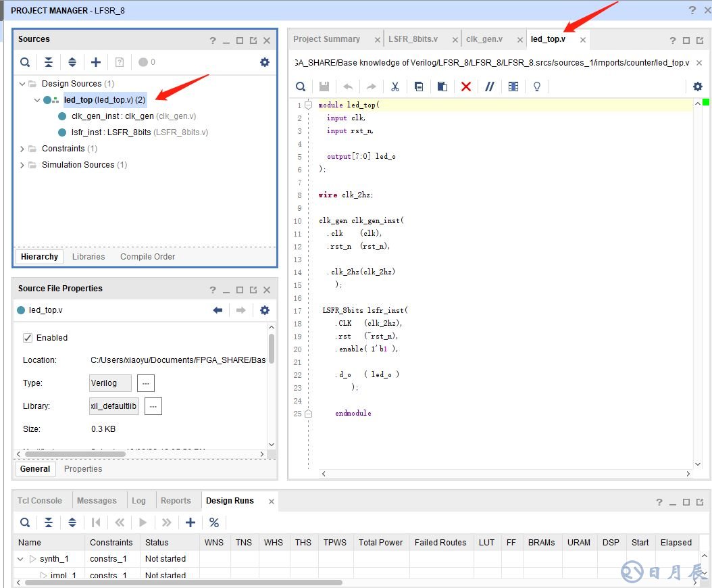
Task: Click the lightbulb icon in editor toolbar
Action: (x=537, y=87)
